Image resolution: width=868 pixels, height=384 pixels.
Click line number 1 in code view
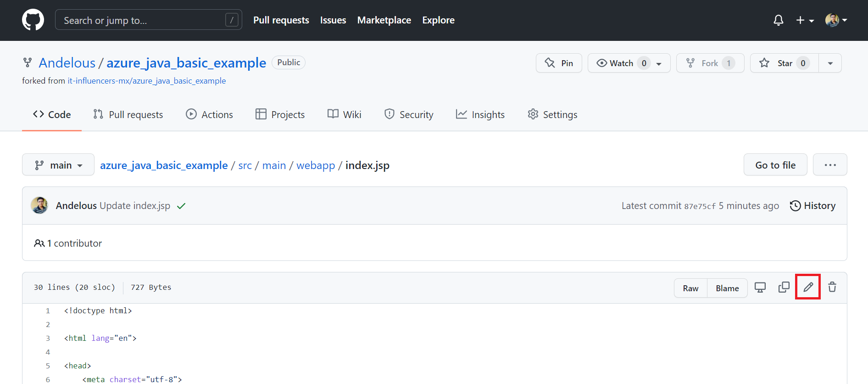pyautogui.click(x=48, y=311)
